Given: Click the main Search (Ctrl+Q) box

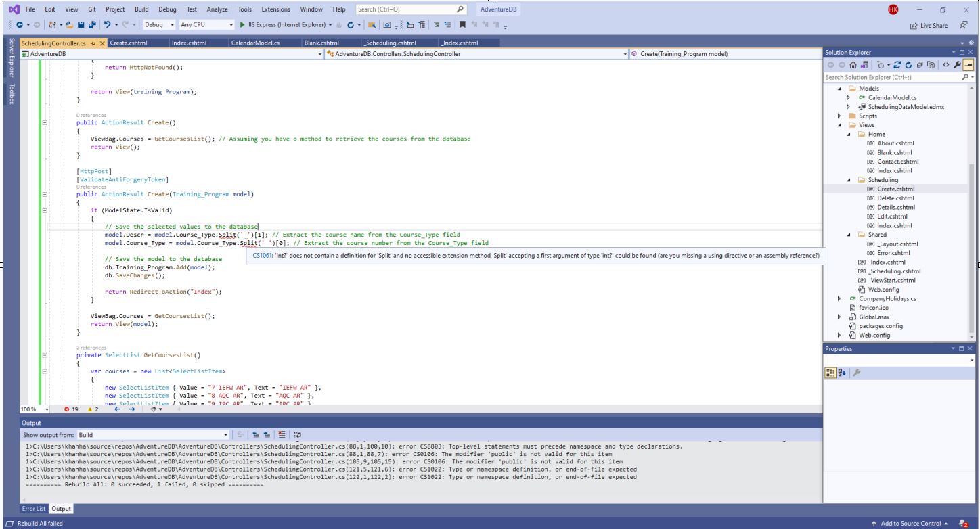Looking at the screenshot, I should pos(411,9).
